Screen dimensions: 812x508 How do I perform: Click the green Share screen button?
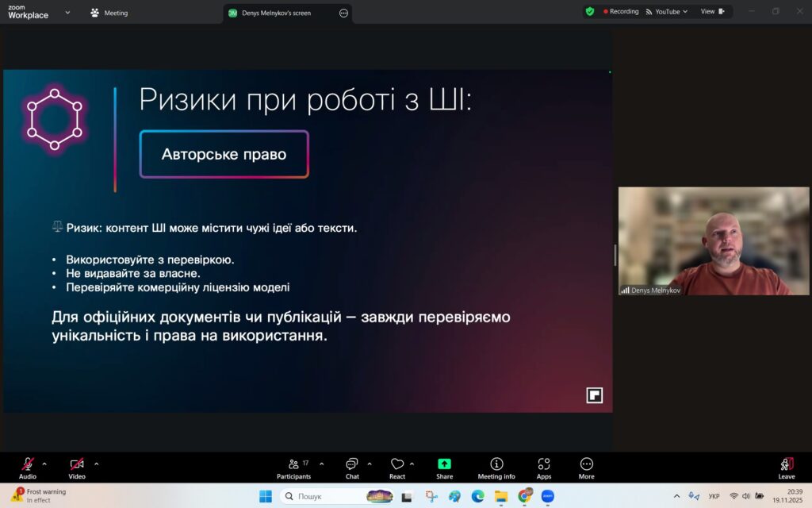pyautogui.click(x=444, y=467)
